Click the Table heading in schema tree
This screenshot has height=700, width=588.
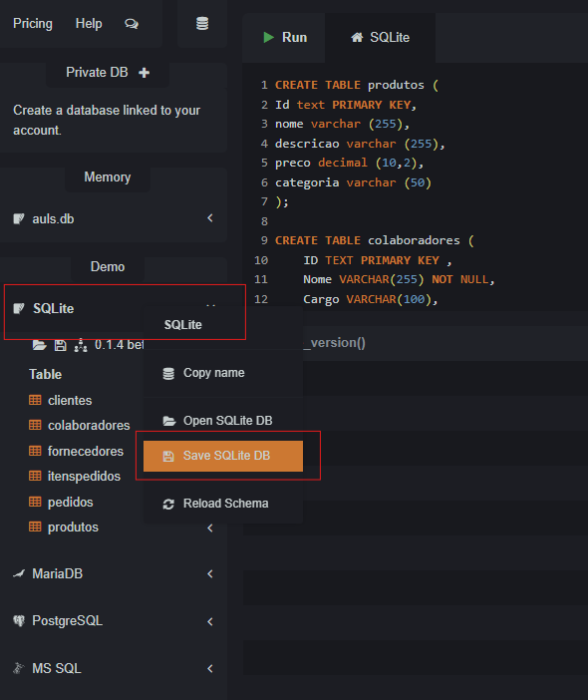click(46, 374)
